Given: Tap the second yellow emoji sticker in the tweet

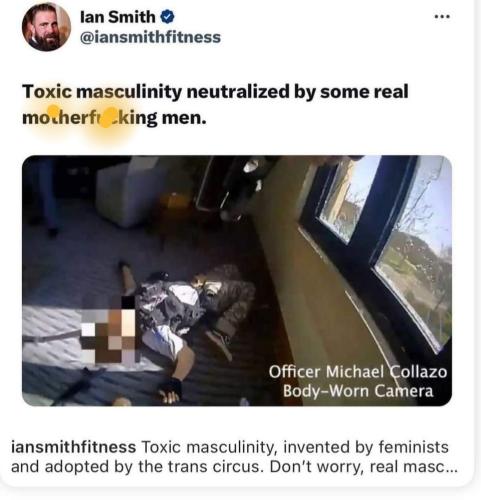Looking at the screenshot, I should 106,119.
